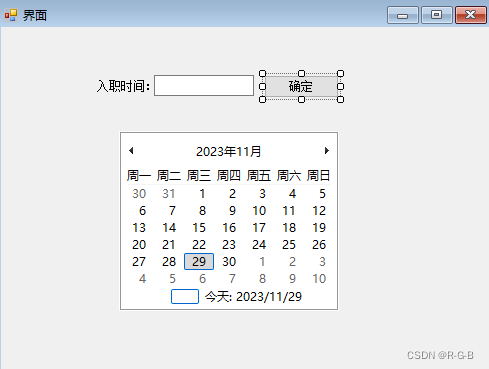The image size is (489, 369).
Task: Open the 2023年11月 month title
Action: [x=229, y=151]
